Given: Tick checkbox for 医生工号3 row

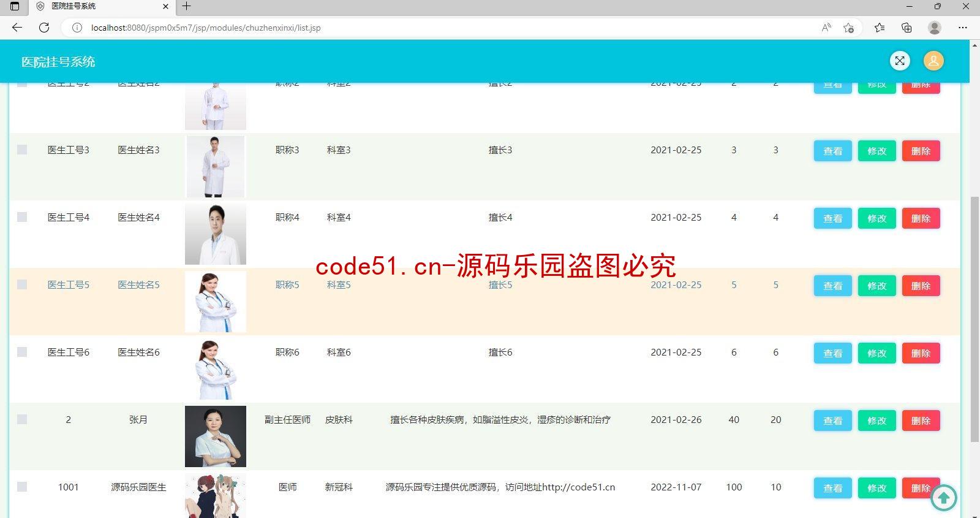Looking at the screenshot, I should tap(22, 150).
